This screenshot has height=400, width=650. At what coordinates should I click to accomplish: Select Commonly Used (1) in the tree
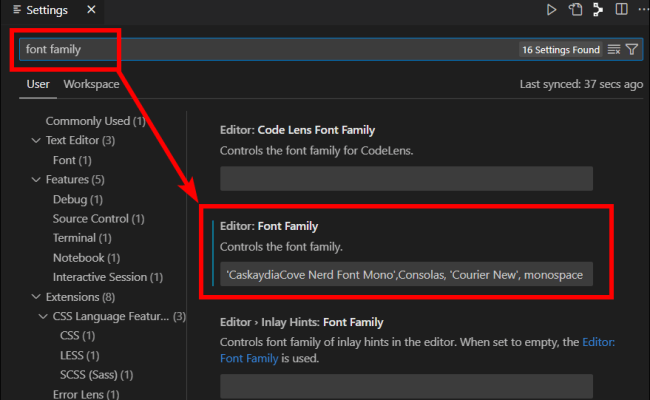click(x=95, y=121)
